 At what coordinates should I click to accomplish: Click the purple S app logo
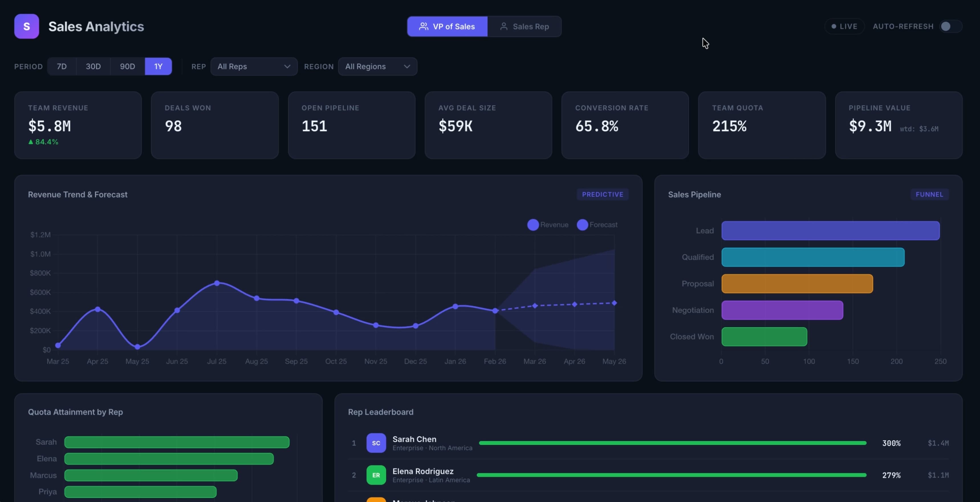(x=27, y=26)
